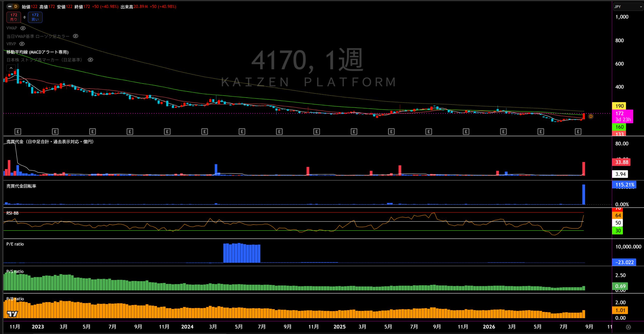Click the orange 1.01 P/B value label

coord(620,310)
